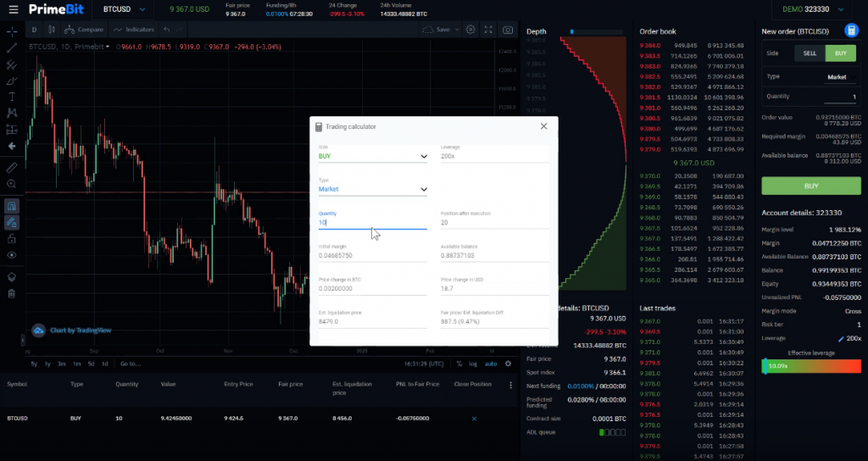Set chart range to 5d
The width and height of the screenshot is (868, 461).
(x=91, y=364)
